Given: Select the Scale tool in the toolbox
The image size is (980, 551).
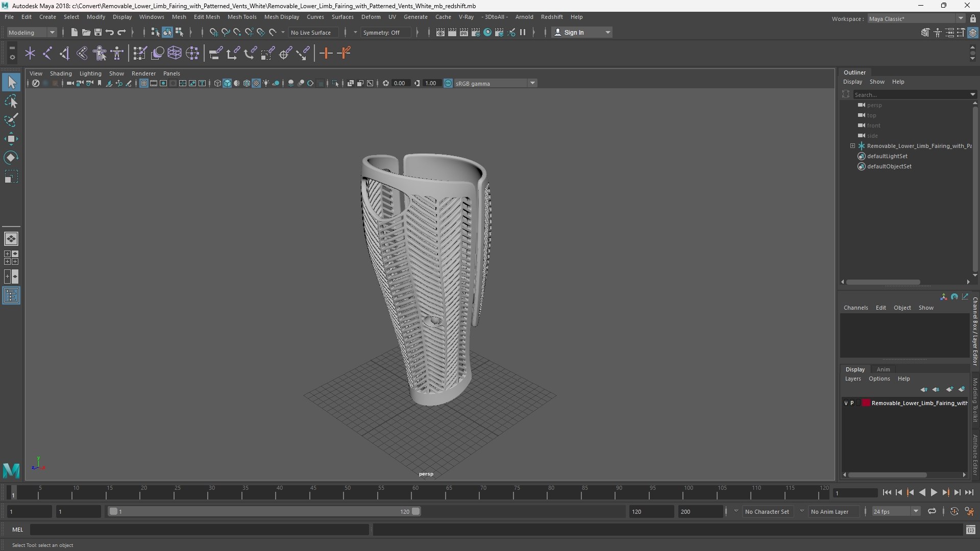Looking at the screenshot, I should [11, 177].
